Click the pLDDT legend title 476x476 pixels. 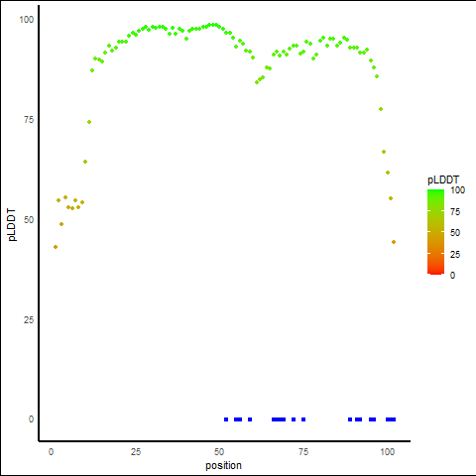pyautogui.click(x=443, y=180)
